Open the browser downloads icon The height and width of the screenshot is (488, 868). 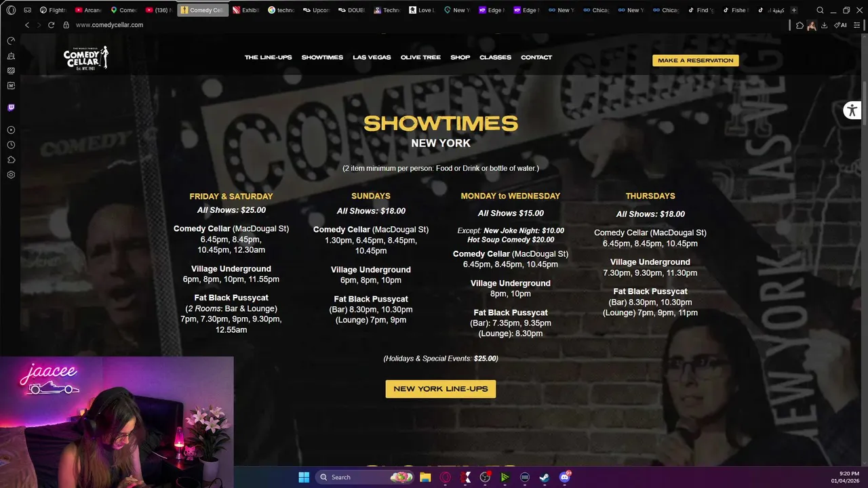tap(824, 25)
